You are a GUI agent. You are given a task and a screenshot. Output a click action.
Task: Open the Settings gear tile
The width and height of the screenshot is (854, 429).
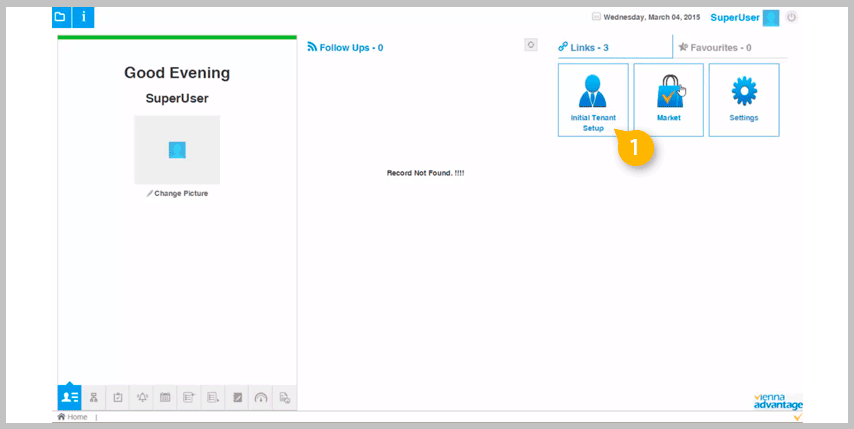click(x=744, y=100)
